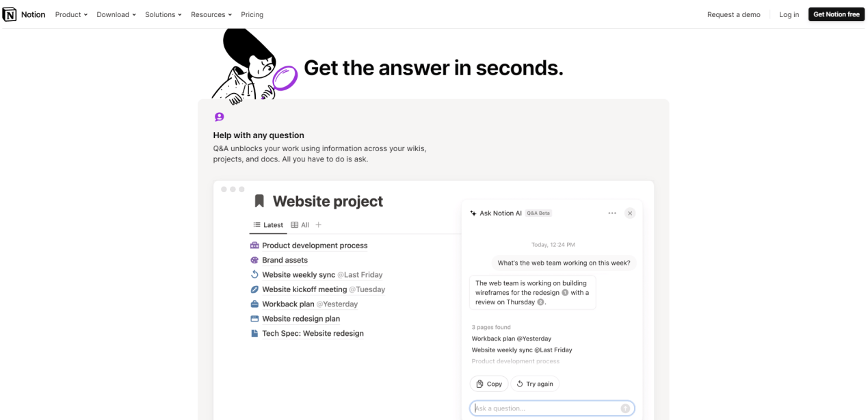
Task: Click the Notion logo icon
Action: click(x=10, y=14)
